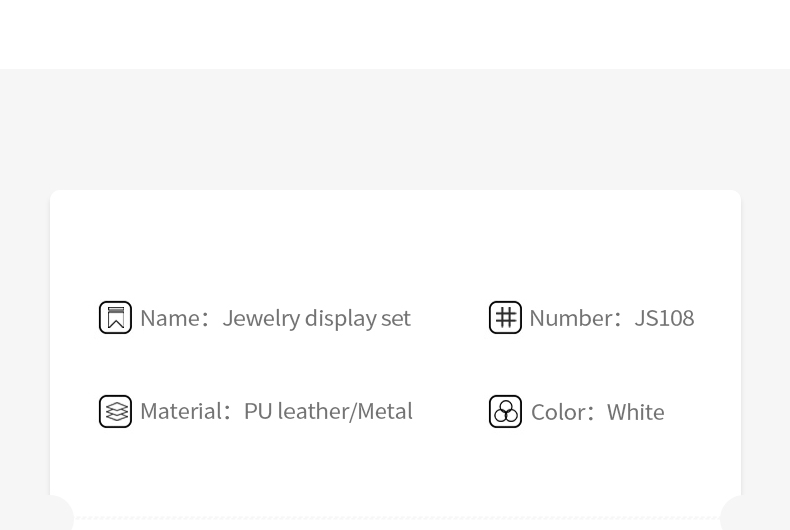Click the stacked layers icon beside Material

(115, 412)
